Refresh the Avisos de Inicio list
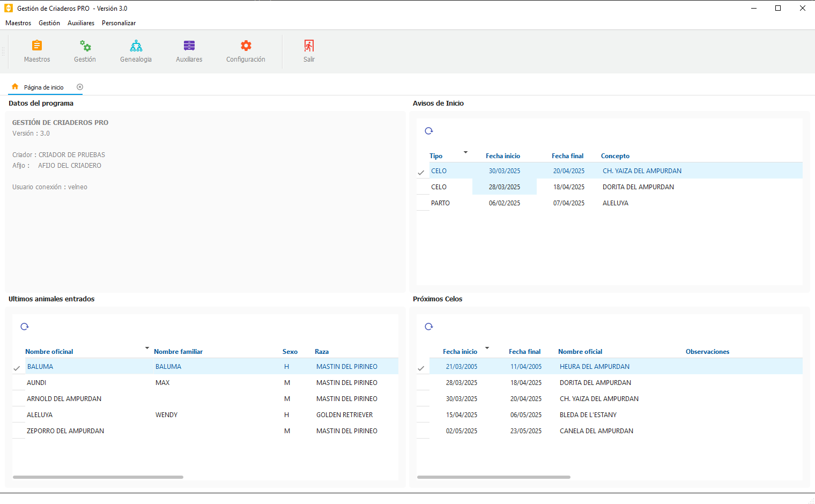 429,131
